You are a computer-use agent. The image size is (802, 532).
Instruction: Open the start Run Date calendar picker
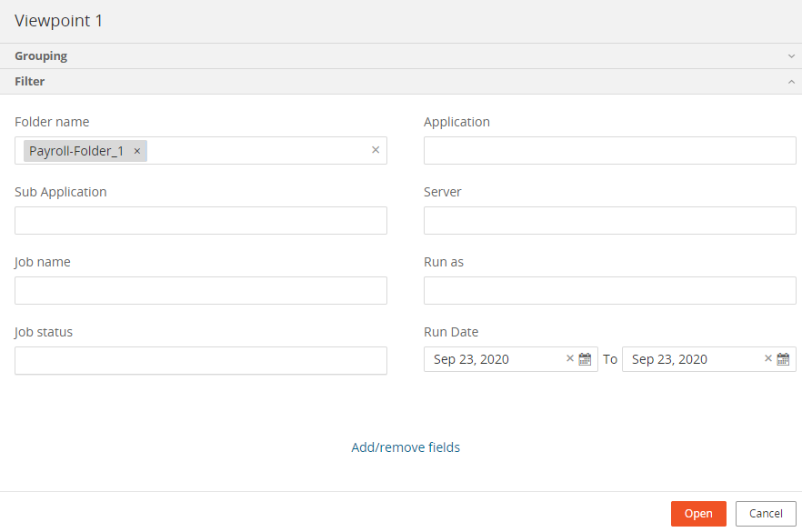[x=586, y=359]
